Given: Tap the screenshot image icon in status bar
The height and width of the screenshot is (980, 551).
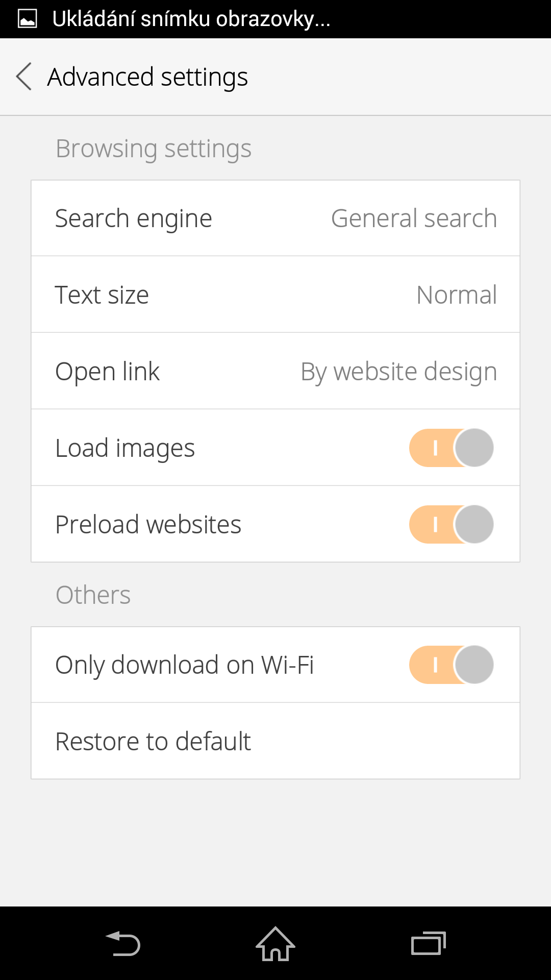Looking at the screenshot, I should click(x=28, y=19).
